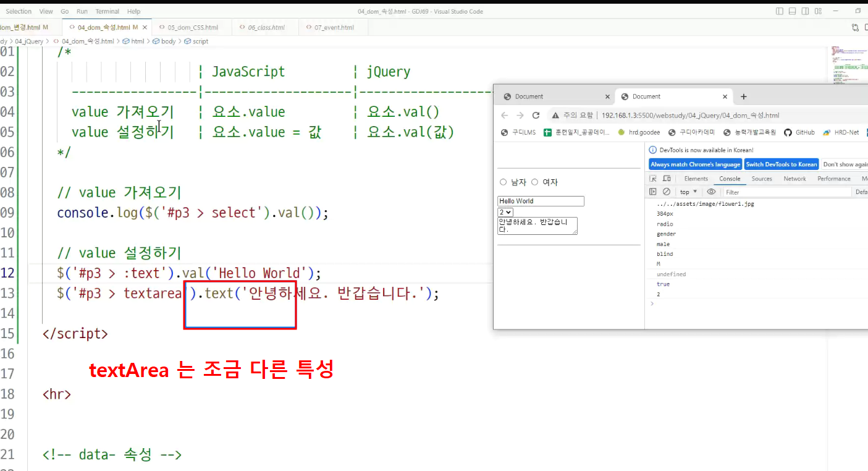
Task: Click Chrome address bar URL
Action: coord(690,116)
